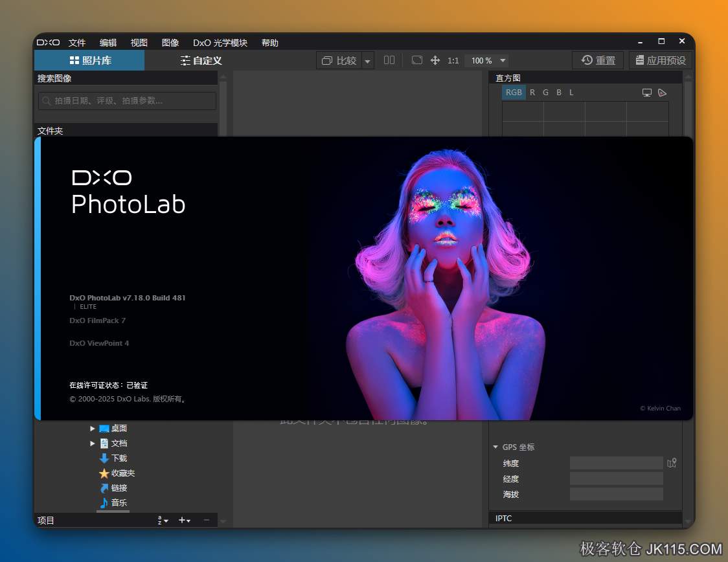Screen dimensions: 728x562
Task: Toggle destination gamut warning icon
Action: coord(663,93)
